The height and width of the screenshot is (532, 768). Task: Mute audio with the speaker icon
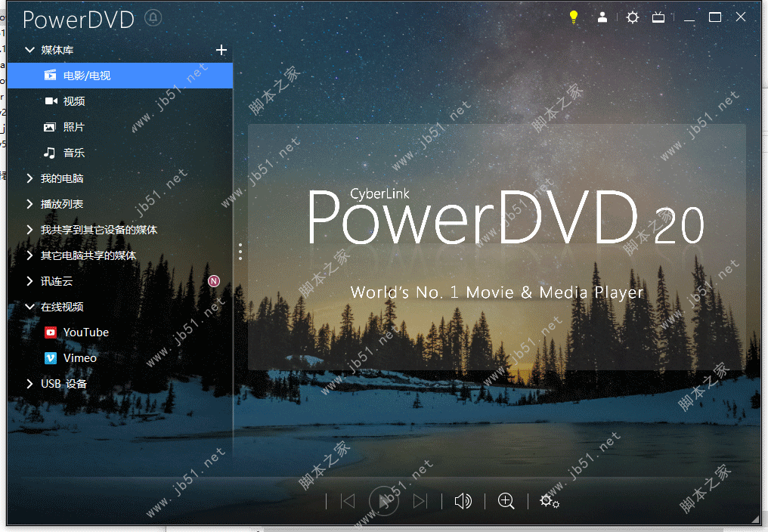[463, 501]
